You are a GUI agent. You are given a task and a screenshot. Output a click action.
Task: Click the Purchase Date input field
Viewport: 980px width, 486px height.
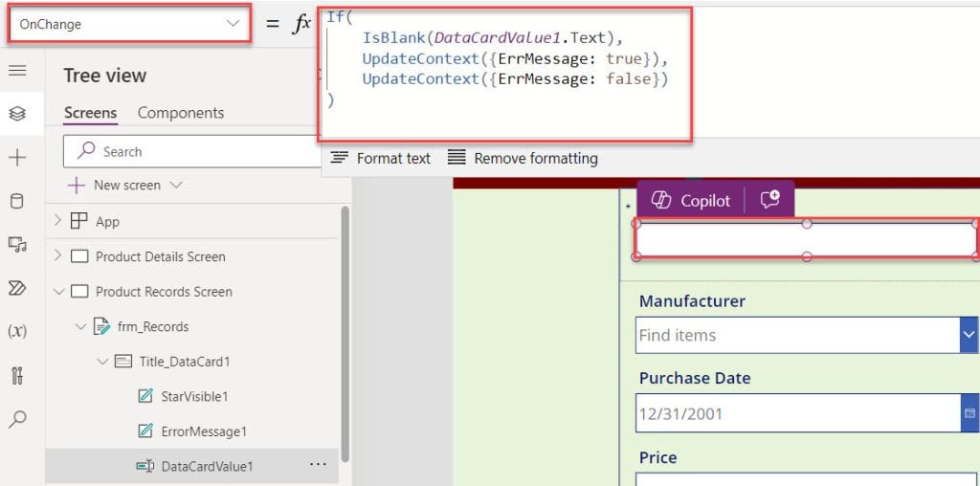[x=798, y=413]
